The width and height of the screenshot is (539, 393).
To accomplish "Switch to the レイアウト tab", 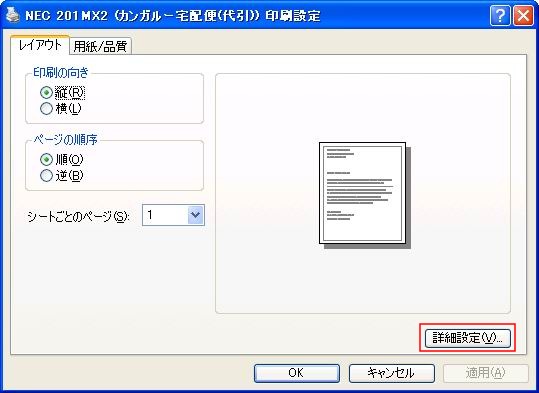I will [x=40, y=45].
